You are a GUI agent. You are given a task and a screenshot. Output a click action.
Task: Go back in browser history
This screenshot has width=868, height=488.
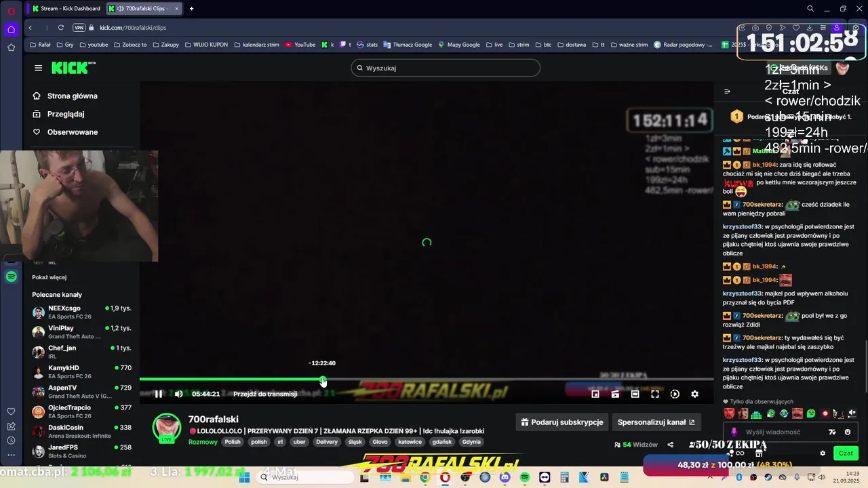coord(31,28)
